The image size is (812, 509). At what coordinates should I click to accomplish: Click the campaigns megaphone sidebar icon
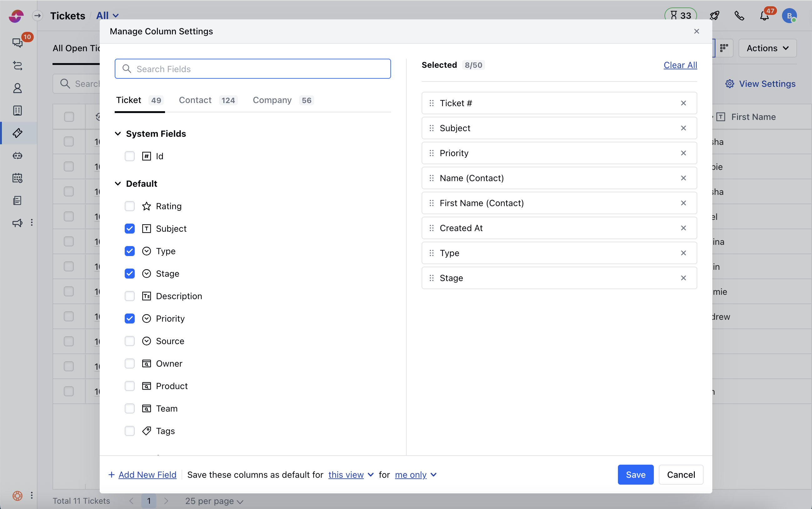point(18,223)
